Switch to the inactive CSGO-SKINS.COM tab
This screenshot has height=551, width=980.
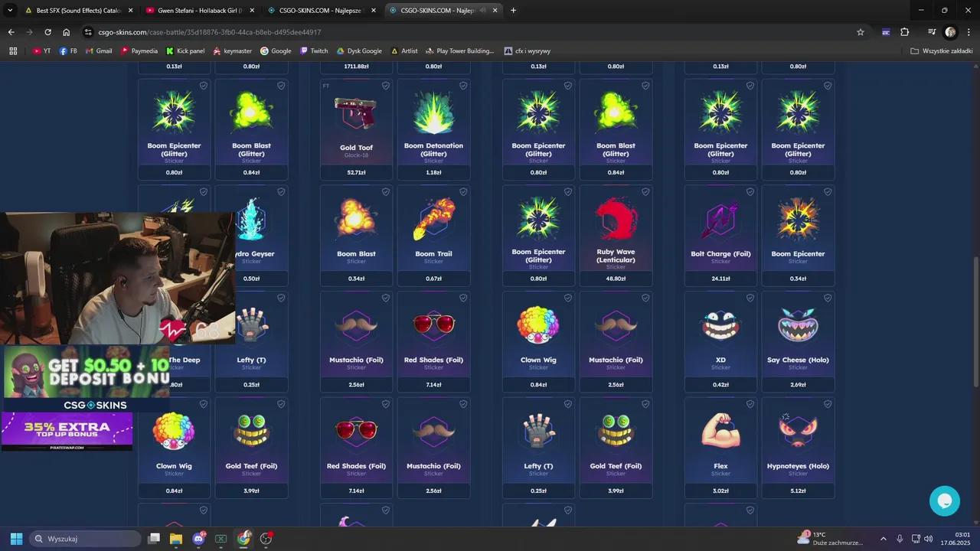[x=320, y=10]
